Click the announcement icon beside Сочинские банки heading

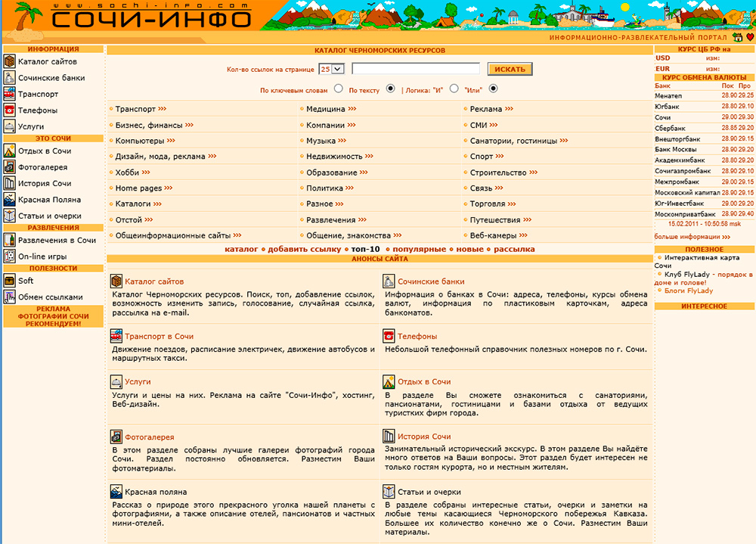(x=389, y=281)
